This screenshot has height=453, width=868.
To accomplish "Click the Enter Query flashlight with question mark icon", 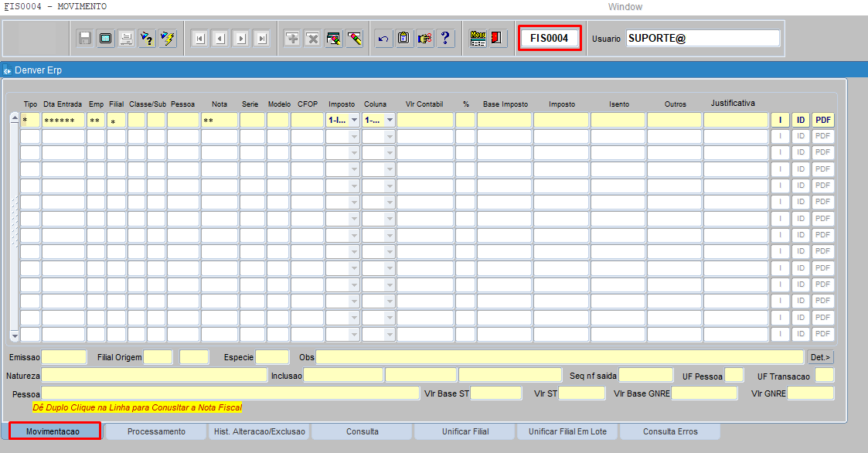I will click(x=147, y=39).
